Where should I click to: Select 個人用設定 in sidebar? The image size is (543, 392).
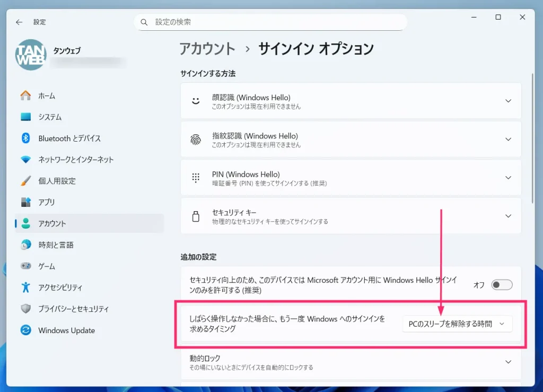[x=89, y=181]
